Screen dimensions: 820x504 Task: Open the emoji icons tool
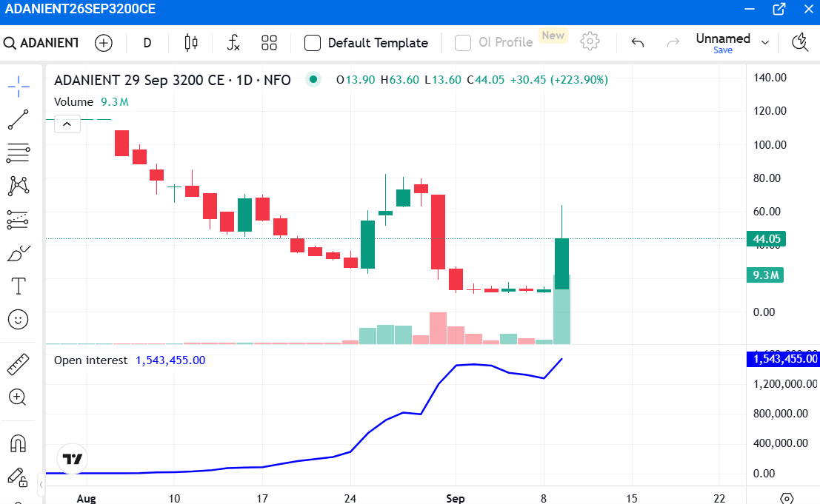(19, 319)
